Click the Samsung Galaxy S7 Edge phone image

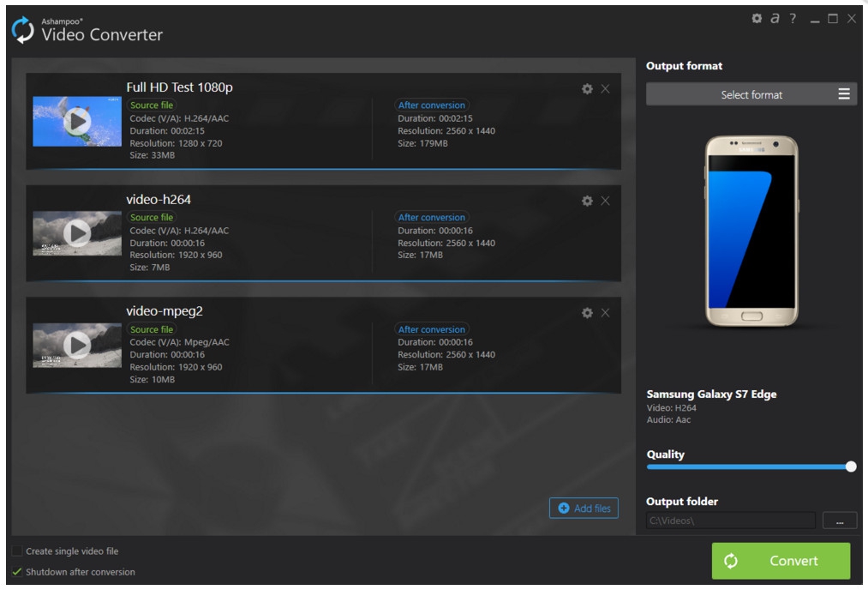[x=751, y=231]
